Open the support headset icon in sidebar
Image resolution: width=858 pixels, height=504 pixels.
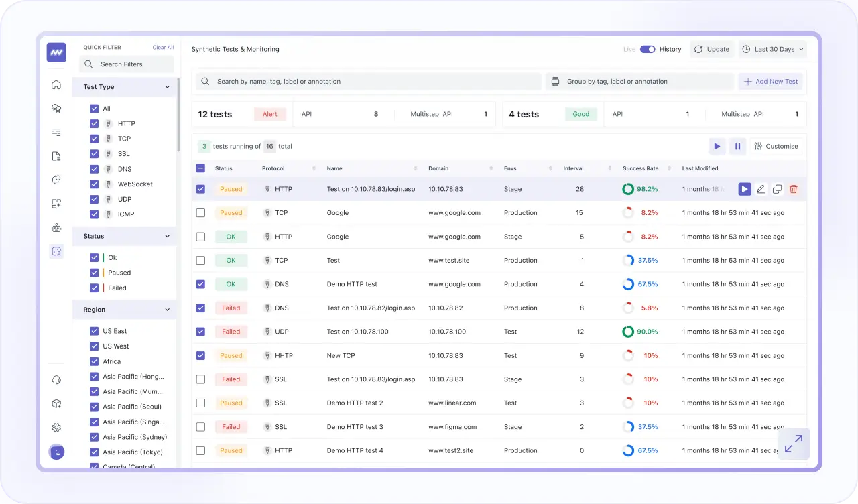(x=56, y=379)
